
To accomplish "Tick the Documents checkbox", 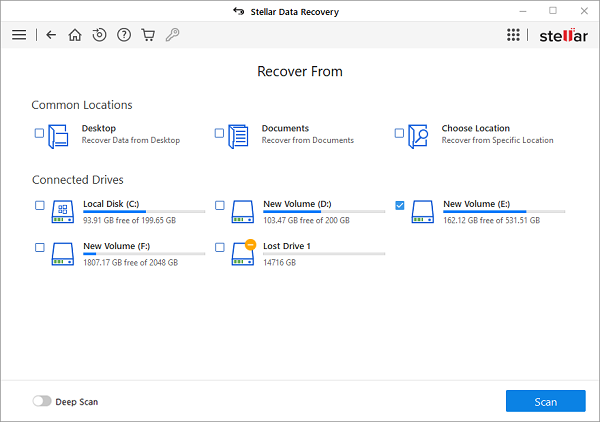I will coord(220,133).
